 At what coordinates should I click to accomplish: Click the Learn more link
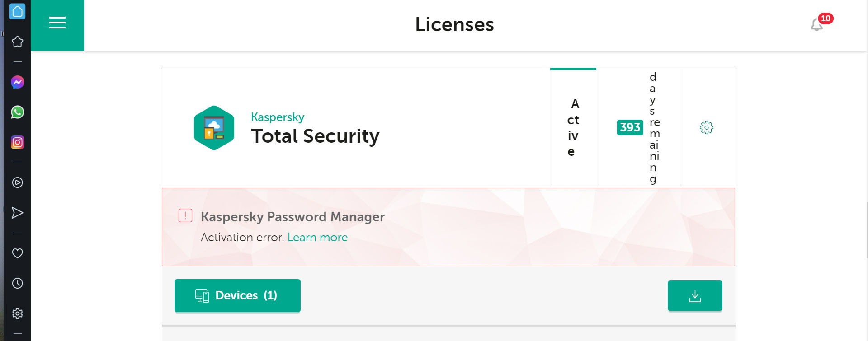coord(317,238)
